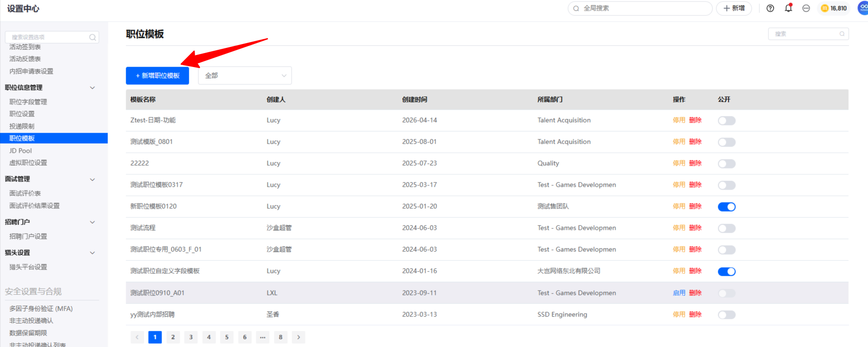Click the 模板名称 column header
Screen dimensions: 868x347
[x=143, y=100]
